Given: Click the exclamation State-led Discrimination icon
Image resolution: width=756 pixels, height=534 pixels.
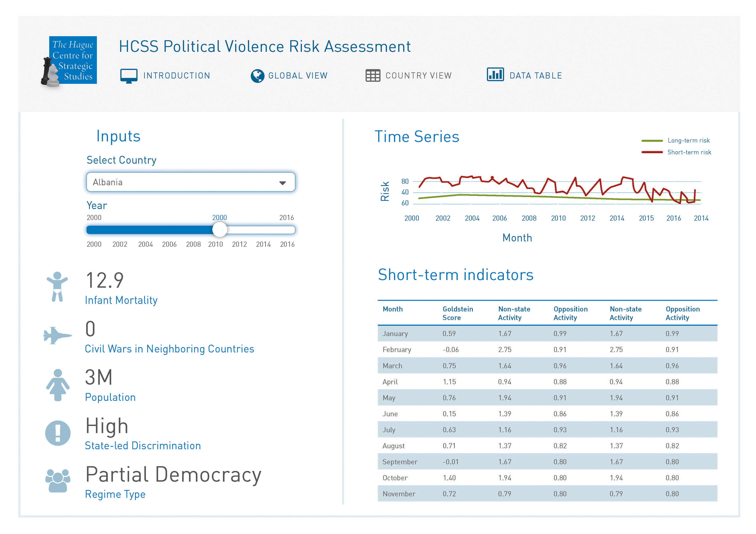Looking at the screenshot, I should tap(58, 433).
